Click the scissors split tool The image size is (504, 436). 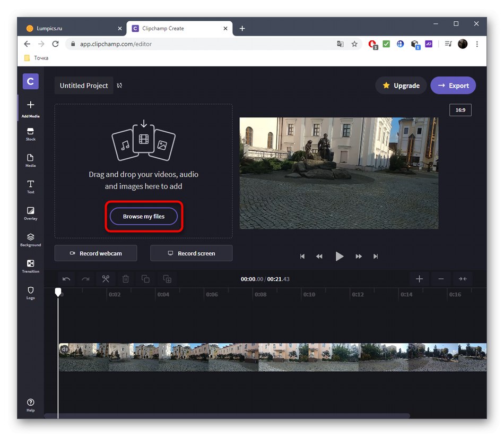coord(106,279)
